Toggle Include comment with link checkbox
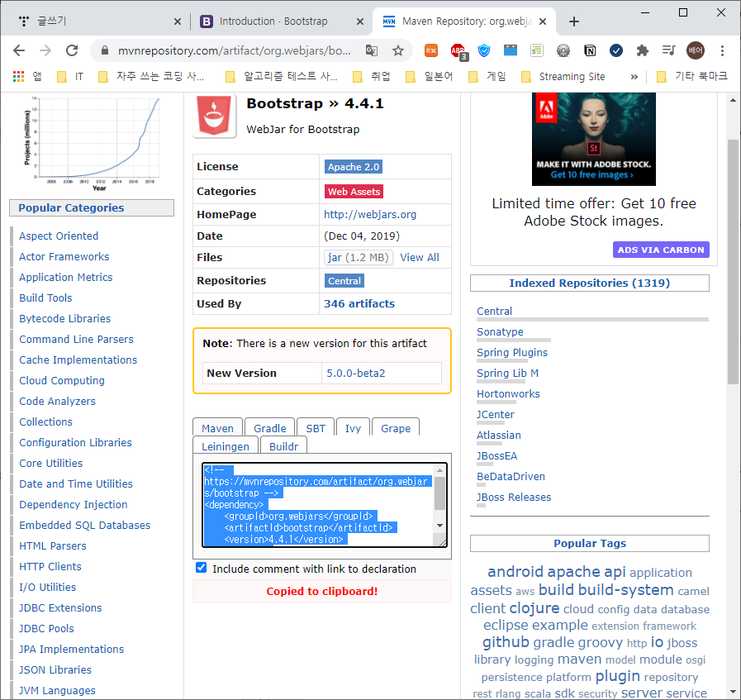 pos(202,568)
